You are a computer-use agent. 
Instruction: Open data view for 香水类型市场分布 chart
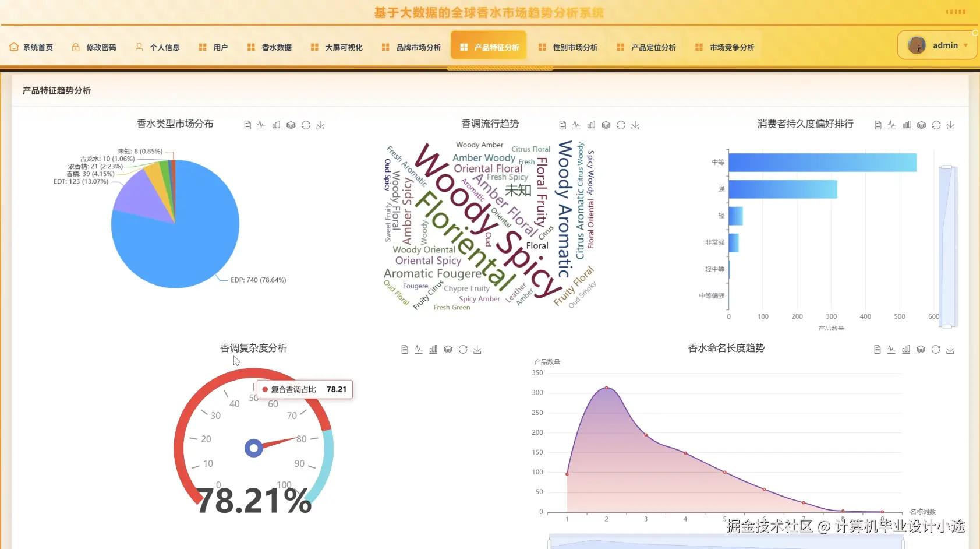click(247, 124)
